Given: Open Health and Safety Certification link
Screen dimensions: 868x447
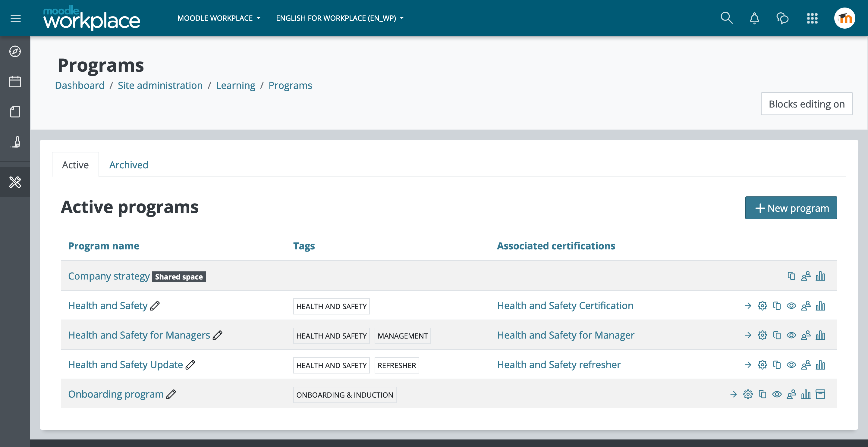Looking at the screenshot, I should [x=565, y=306].
